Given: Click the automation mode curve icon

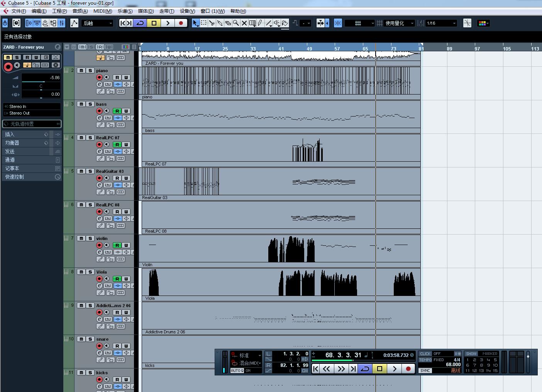Looking at the screenshot, I should pyautogui.click(x=74, y=23).
